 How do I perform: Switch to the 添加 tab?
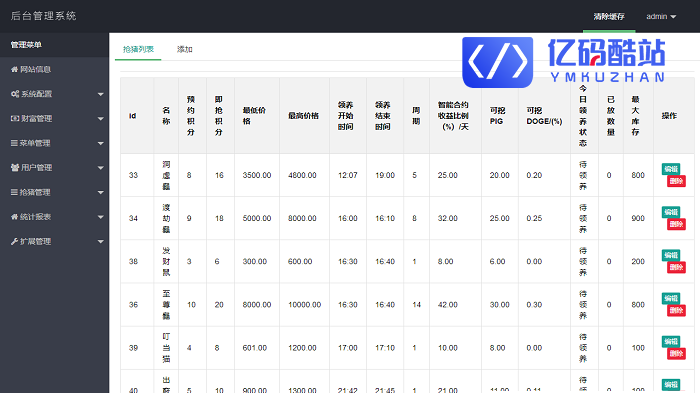pos(184,49)
